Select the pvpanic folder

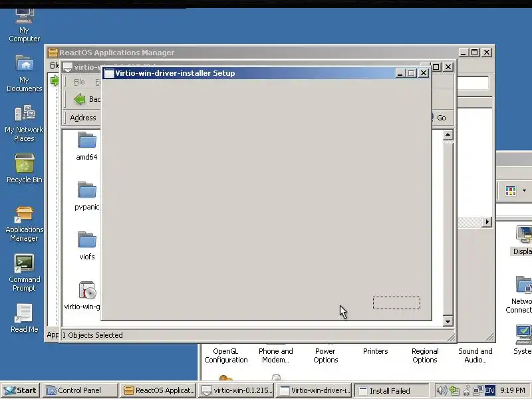[87, 196]
